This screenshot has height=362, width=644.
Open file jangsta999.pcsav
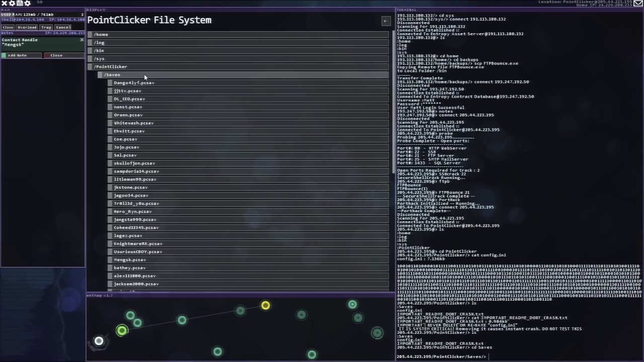coord(248,220)
